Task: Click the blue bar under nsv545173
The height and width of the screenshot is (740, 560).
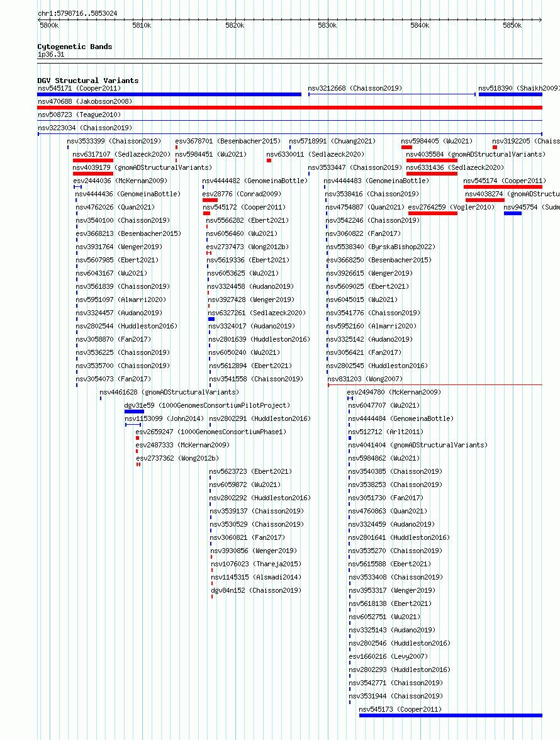Action: (x=451, y=715)
